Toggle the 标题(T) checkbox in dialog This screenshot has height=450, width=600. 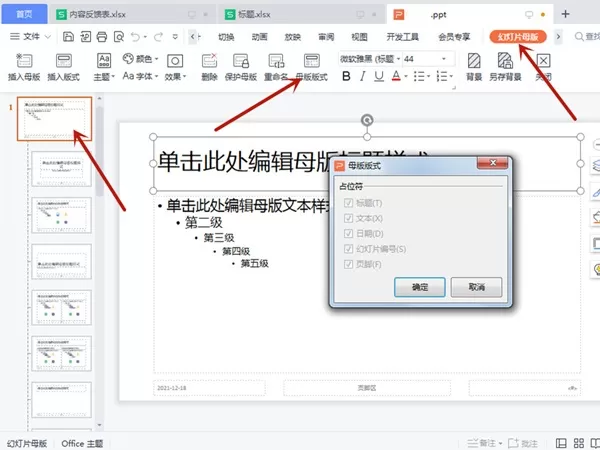tap(348, 203)
